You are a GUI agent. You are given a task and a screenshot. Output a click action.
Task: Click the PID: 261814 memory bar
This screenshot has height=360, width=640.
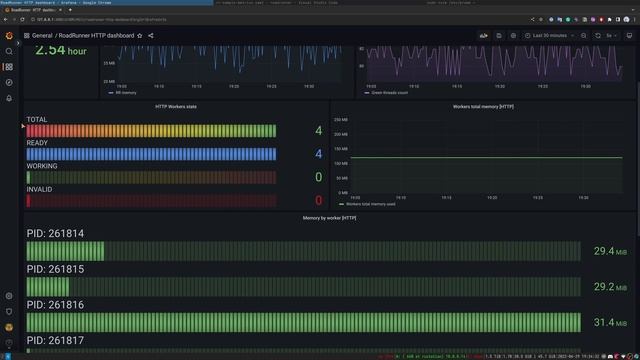(303, 251)
